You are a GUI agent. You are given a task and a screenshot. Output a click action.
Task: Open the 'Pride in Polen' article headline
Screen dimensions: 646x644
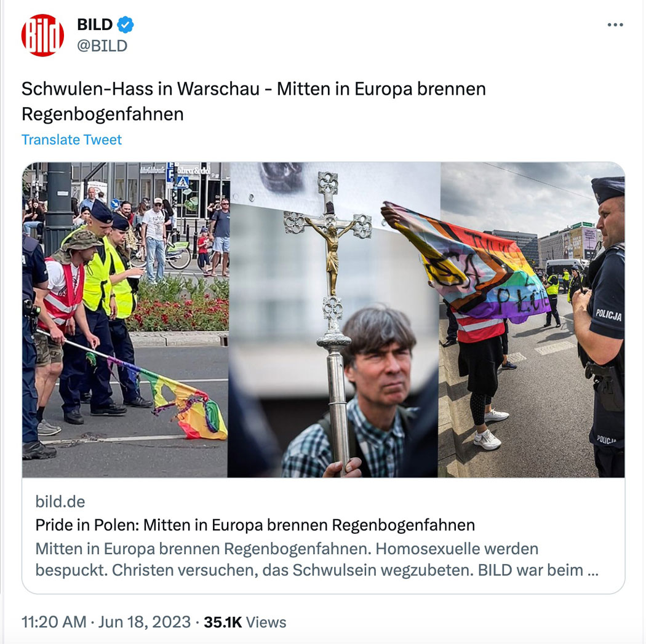click(255, 525)
